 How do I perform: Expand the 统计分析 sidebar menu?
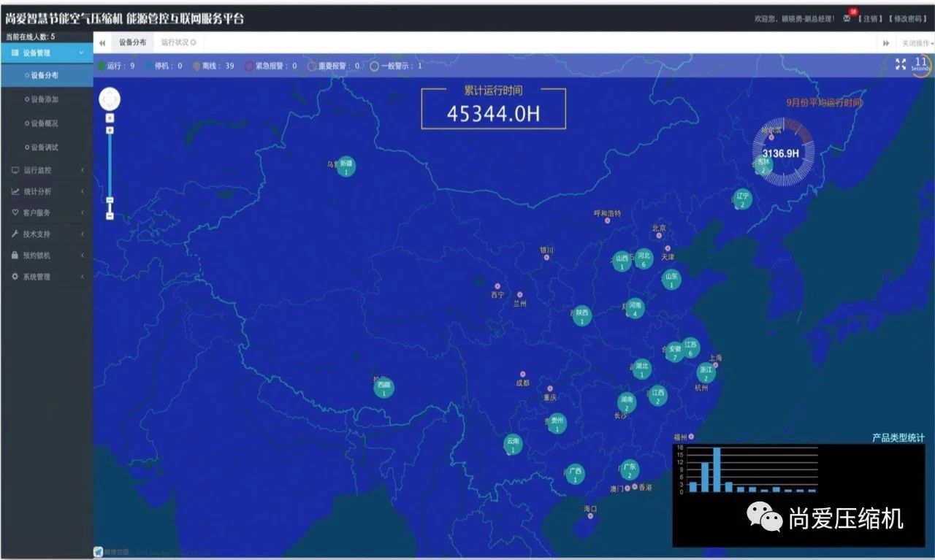click(47, 191)
